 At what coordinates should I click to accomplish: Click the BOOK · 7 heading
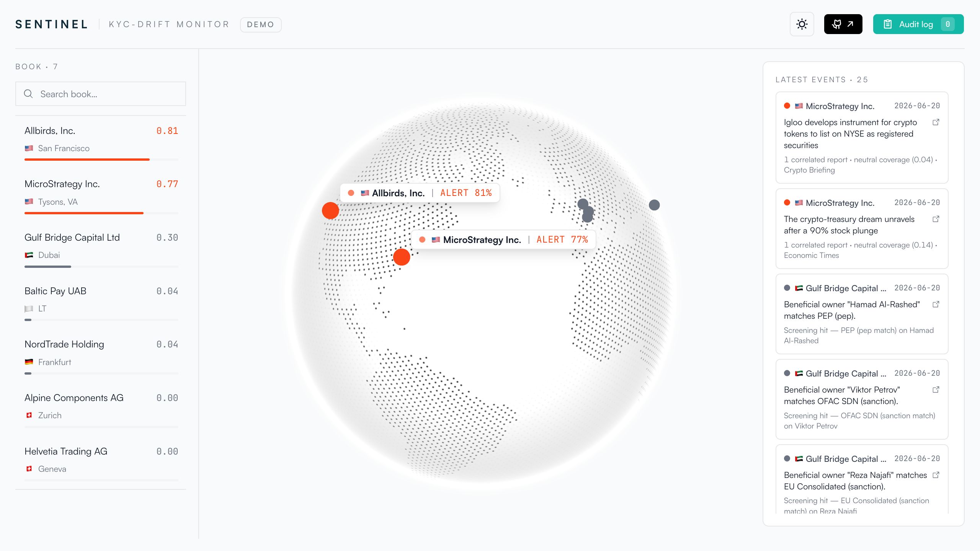click(x=36, y=67)
